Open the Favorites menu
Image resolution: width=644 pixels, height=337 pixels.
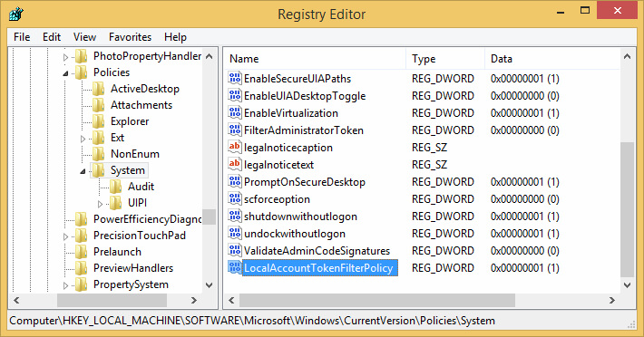pyautogui.click(x=130, y=37)
